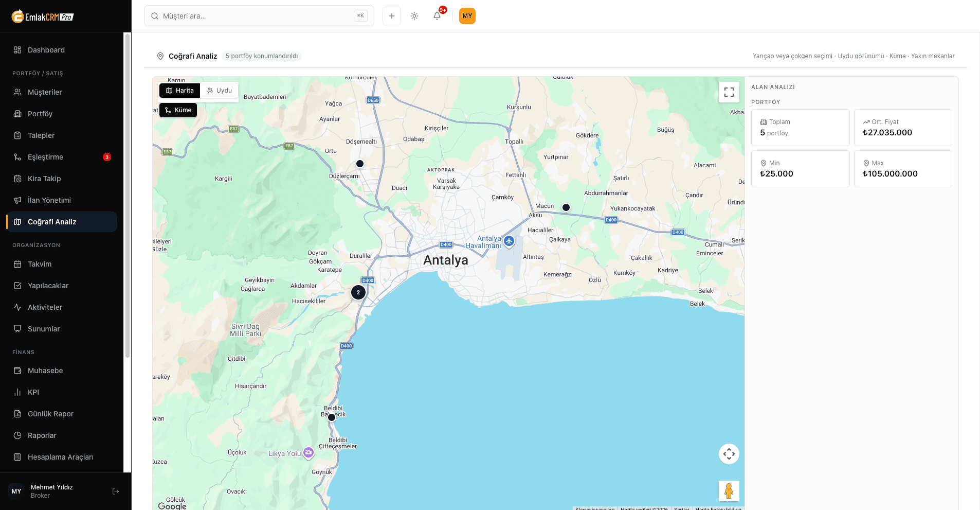Click Likya Yolu point of interest icon

308,453
